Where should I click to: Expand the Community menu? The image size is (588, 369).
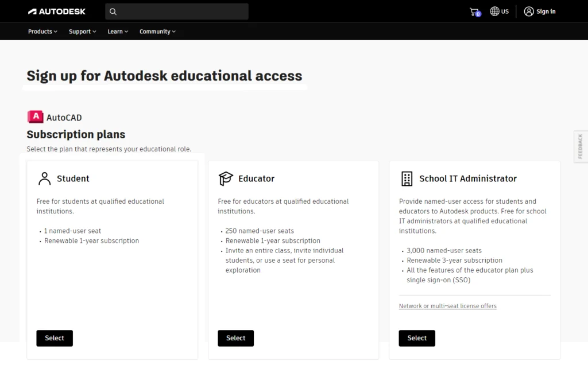click(x=157, y=32)
